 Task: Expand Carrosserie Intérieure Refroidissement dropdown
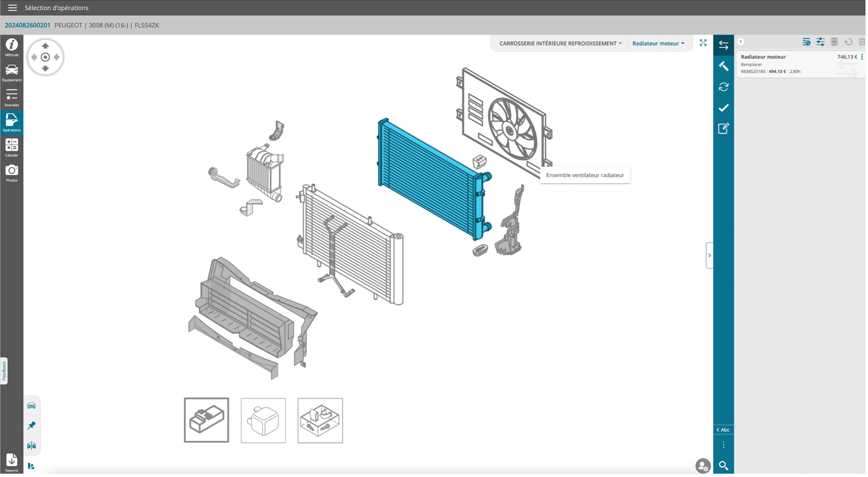(560, 43)
